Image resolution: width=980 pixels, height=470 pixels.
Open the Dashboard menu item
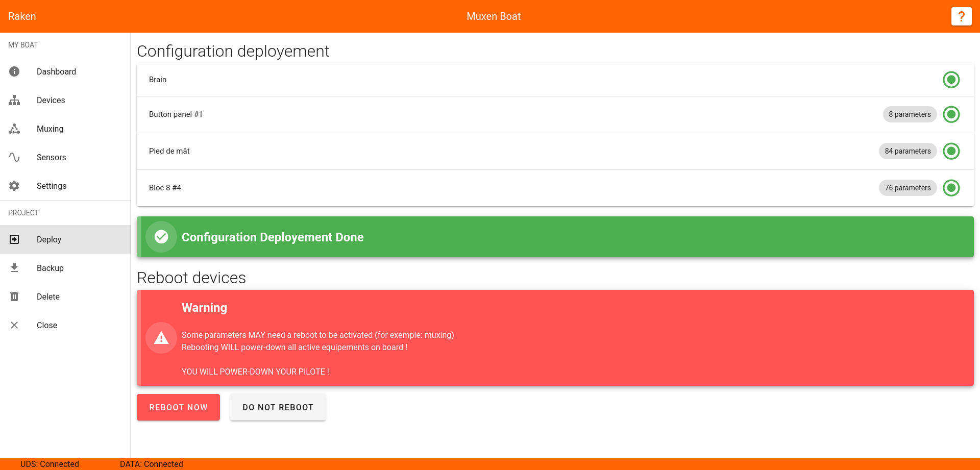tap(65, 71)
